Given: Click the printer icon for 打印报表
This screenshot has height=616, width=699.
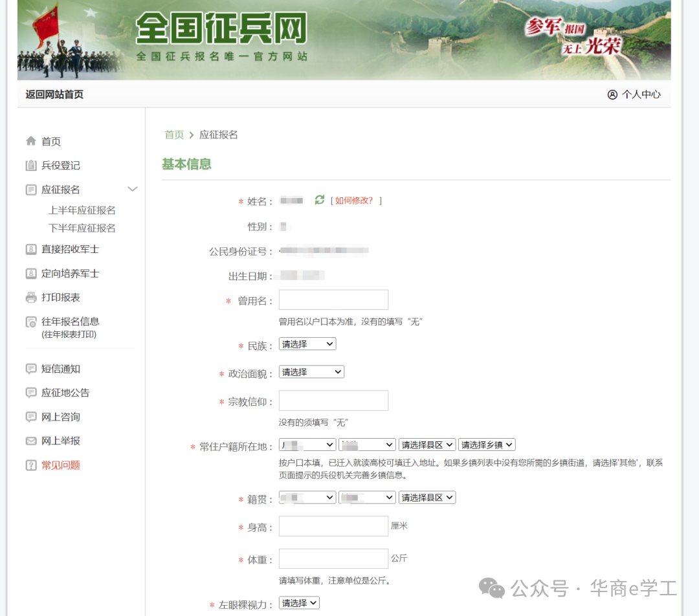Looking at the screenshot, I should (x=31, y=298).
